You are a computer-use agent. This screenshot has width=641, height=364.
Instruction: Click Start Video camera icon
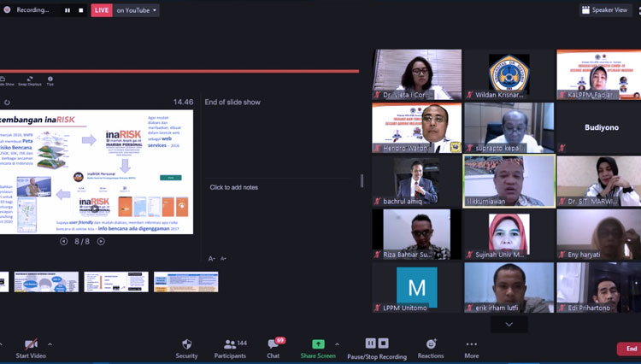click(x=31, y=344)
